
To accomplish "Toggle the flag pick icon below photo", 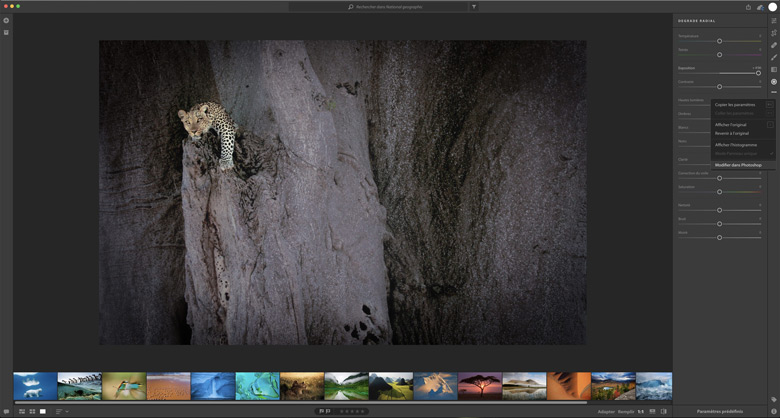I will coord(321,411).
